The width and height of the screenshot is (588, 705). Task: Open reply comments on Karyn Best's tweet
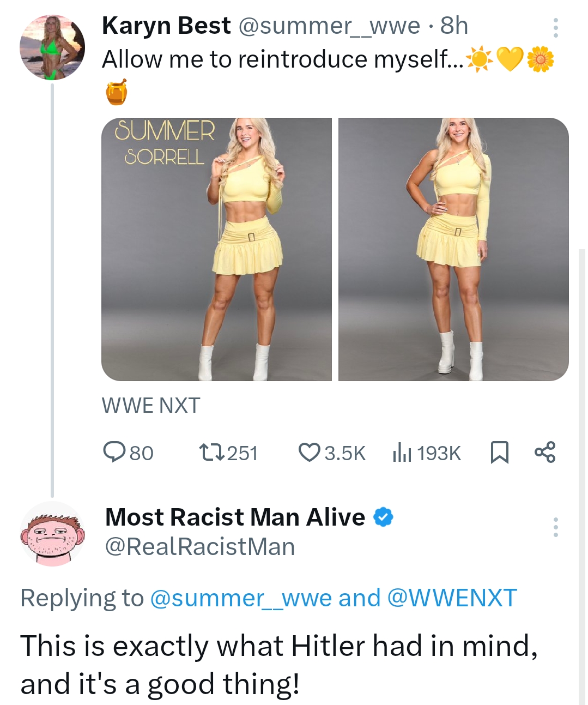pos(114,453)
